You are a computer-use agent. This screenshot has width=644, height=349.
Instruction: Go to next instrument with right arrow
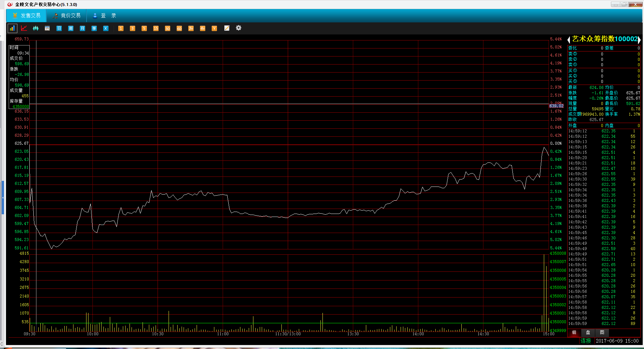(639, 40)
